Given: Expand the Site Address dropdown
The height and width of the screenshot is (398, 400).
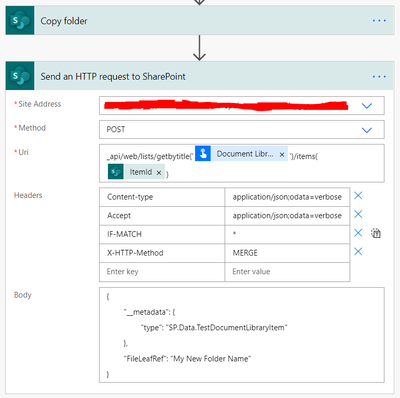Looking at the screenshot, I should coord(367,106).
